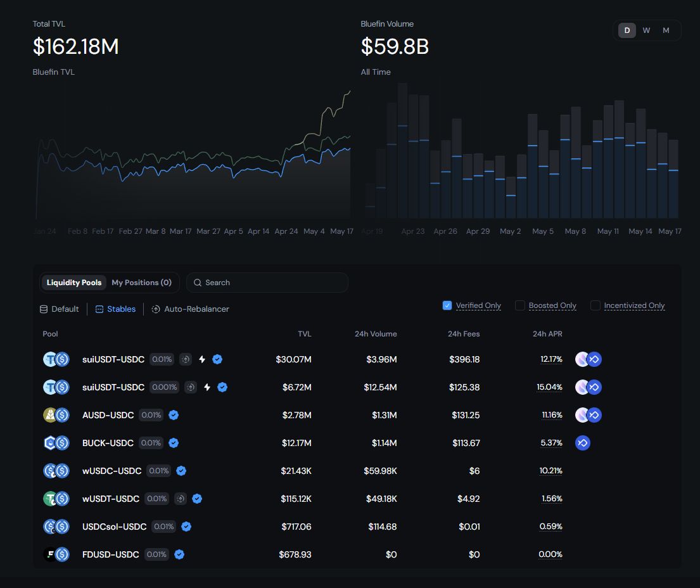The width and height of the screenshot is (700, 588).
Task: Click the reward token icon on BUCK-USDC row
Action: click(x=583, y=443)
